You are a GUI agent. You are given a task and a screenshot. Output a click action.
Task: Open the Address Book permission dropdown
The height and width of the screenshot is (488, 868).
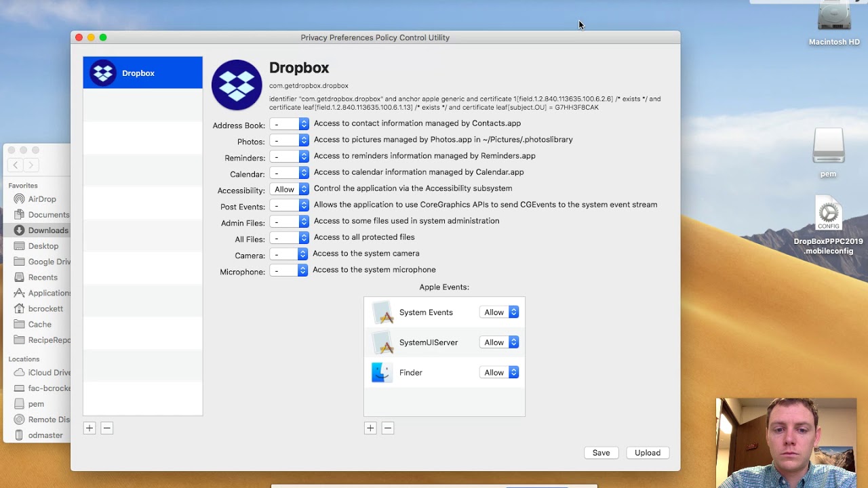pos(289,124)
